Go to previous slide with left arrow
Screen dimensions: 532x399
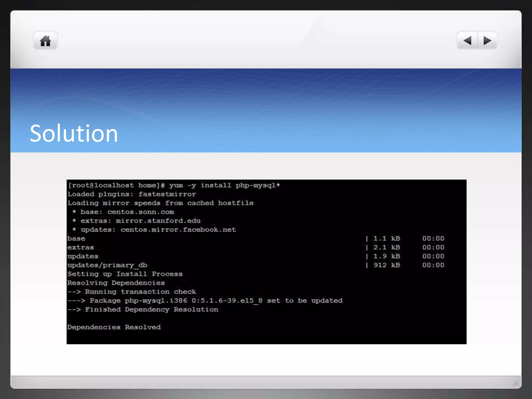467,41
